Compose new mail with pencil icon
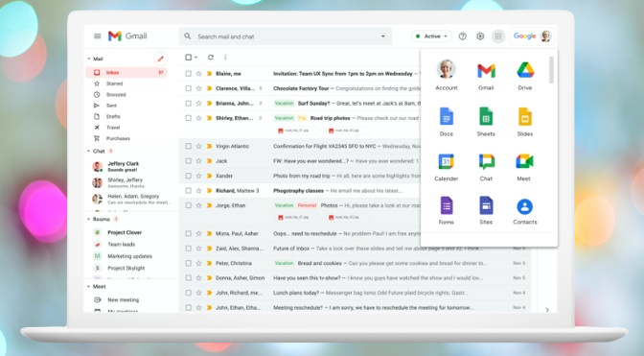644x356 pixels. click(161, 59)
